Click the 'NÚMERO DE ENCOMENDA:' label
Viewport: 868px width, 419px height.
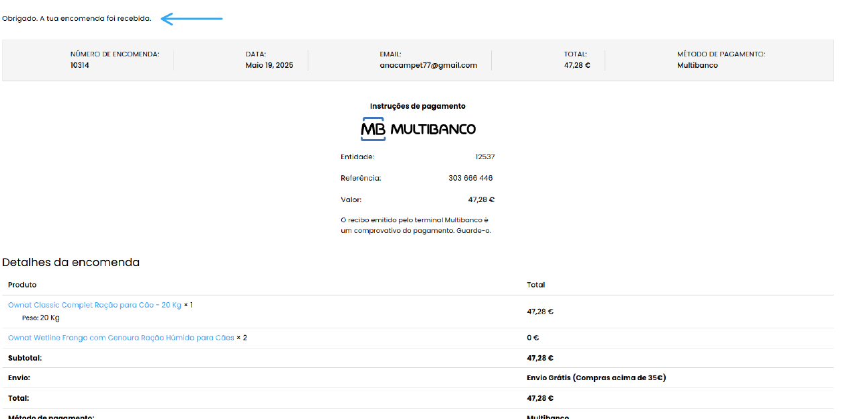coord(115,54)
